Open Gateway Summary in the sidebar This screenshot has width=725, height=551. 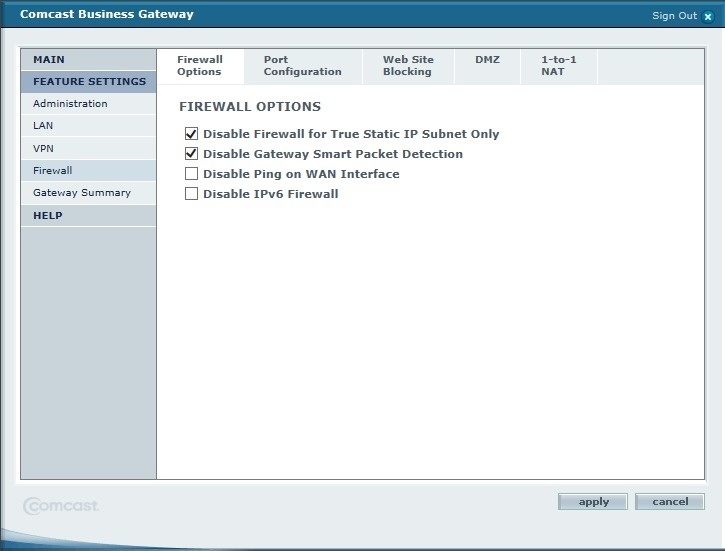pos(88,193)
